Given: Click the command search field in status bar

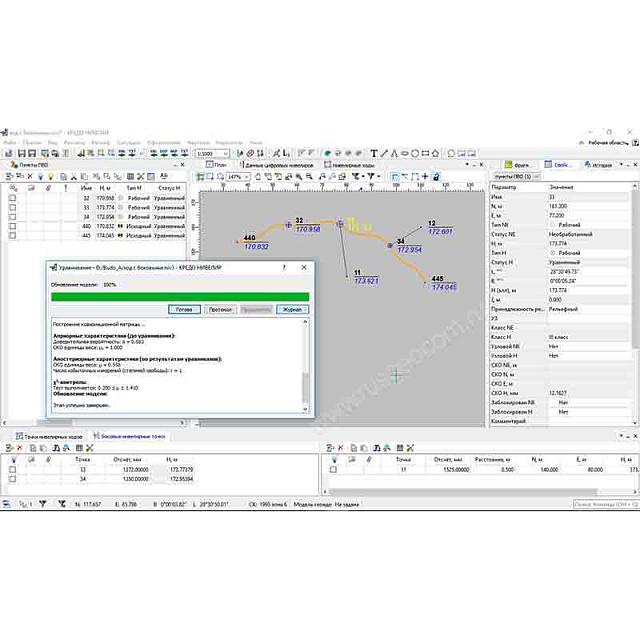Looking at the screenshot, I should 603,504.
